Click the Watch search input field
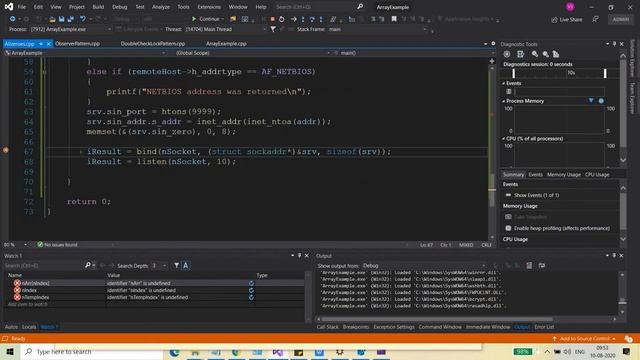The width and height of the screenshot is (640, 360). click(x=44, y=266)
